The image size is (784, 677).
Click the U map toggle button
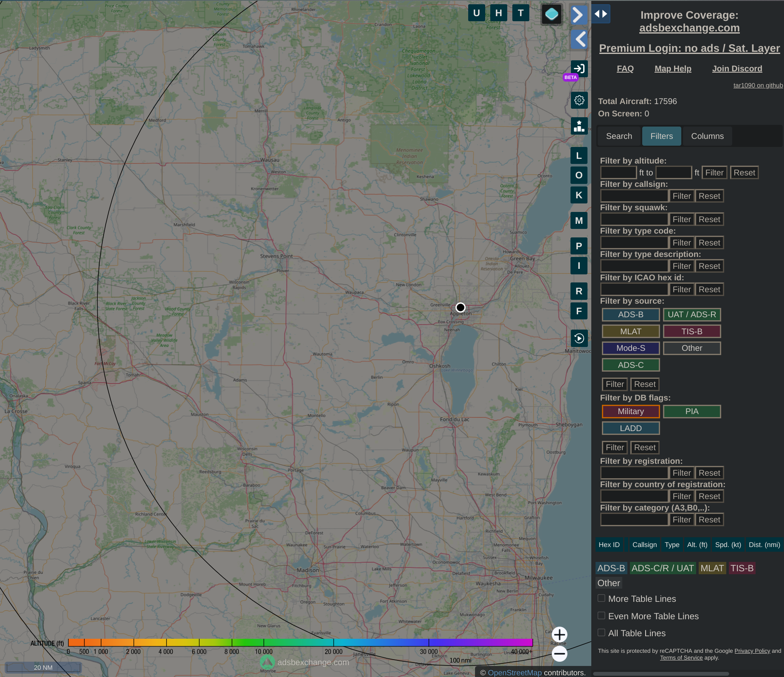476,13
